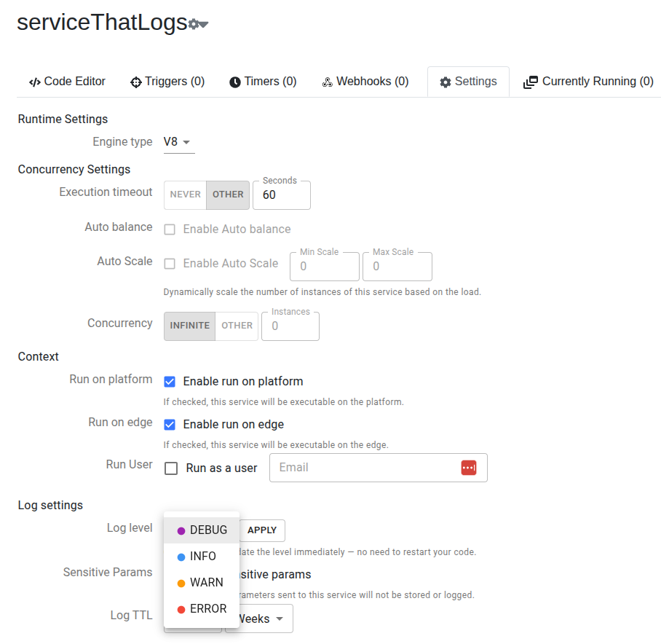Expand the Engine type V8 dropdown
The height and width of the screenshot is (644, 661).
(178, 142)
